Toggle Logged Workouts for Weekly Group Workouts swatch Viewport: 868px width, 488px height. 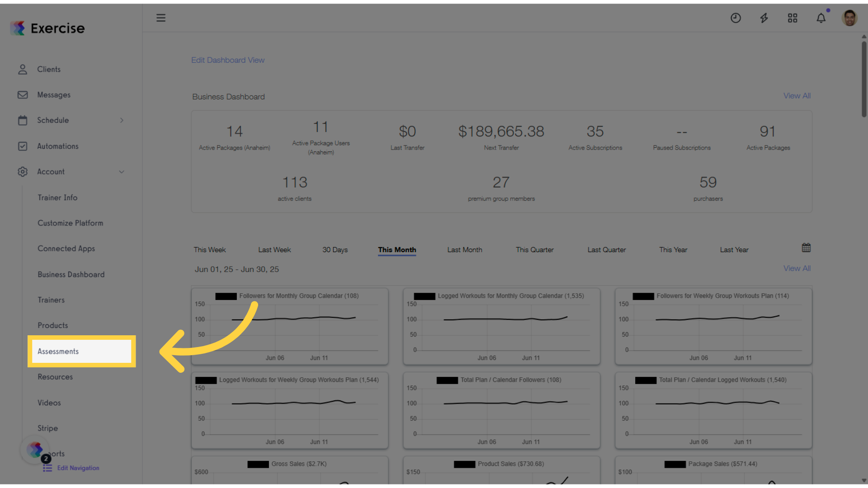(206, 380)
